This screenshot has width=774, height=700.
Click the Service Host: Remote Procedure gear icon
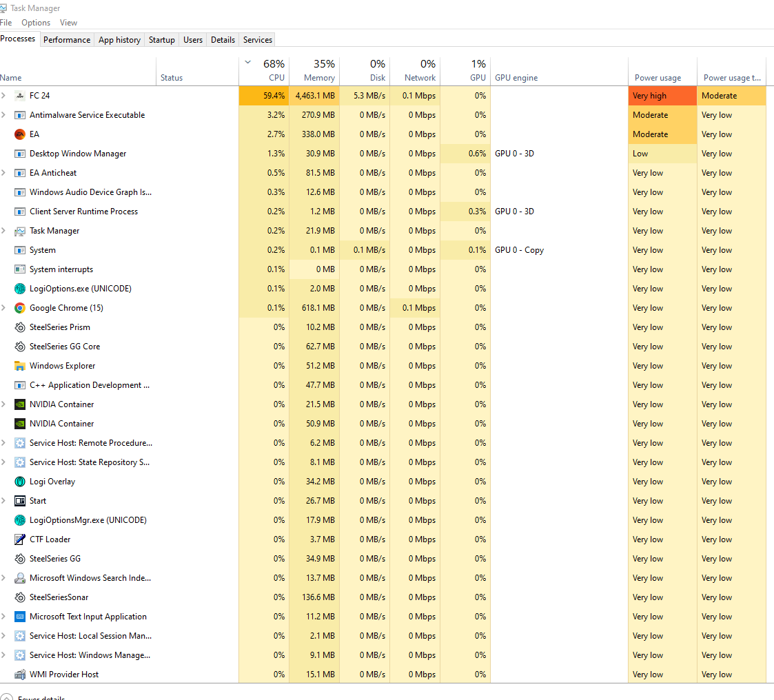pos(20,443)
